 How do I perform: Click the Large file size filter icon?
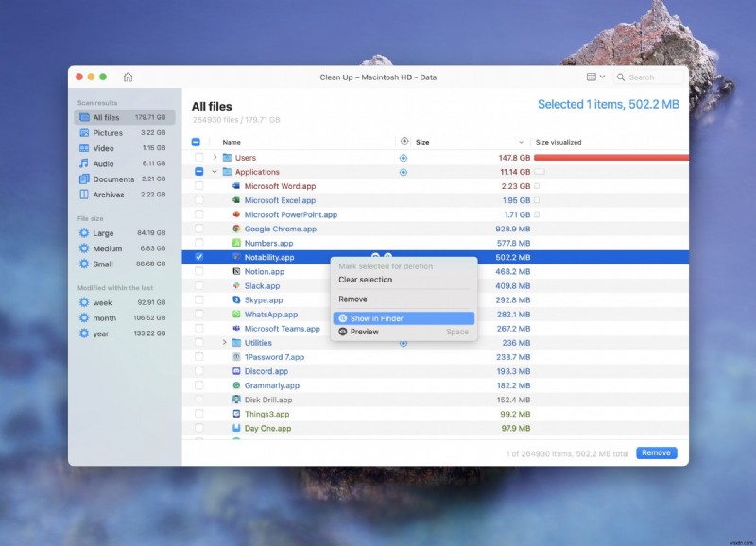tap(86, 233)
